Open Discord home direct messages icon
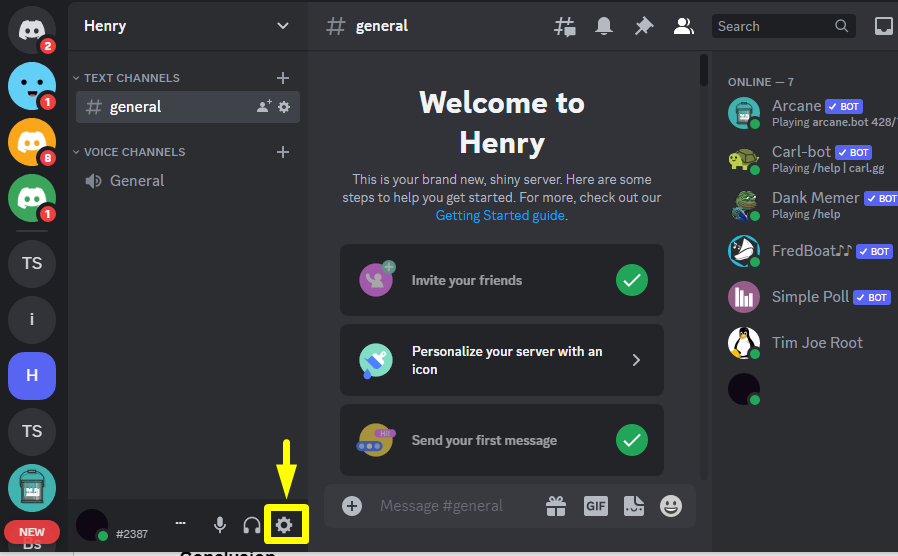Image resolution: width=898 pixels, height=556 pixels. coord(31,30)
